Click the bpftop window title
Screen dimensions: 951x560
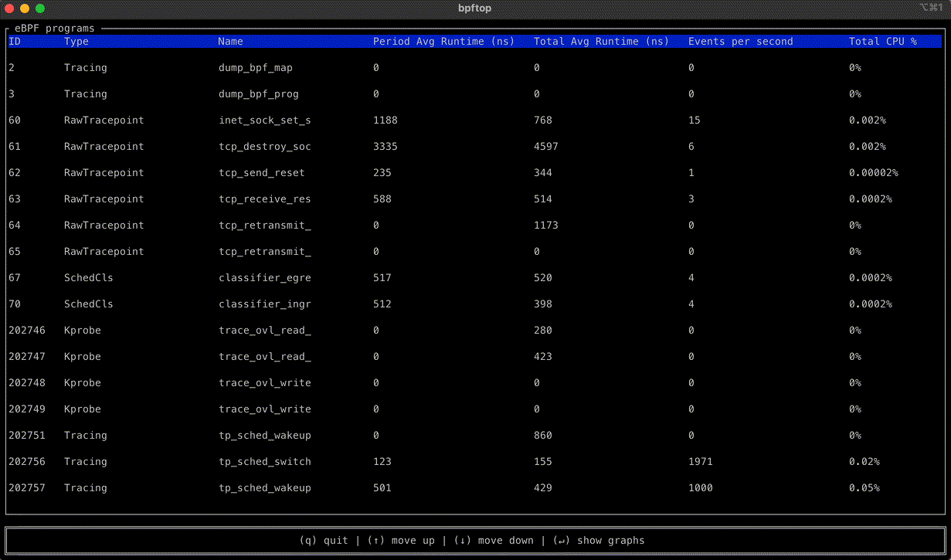[x=474, y=8]
